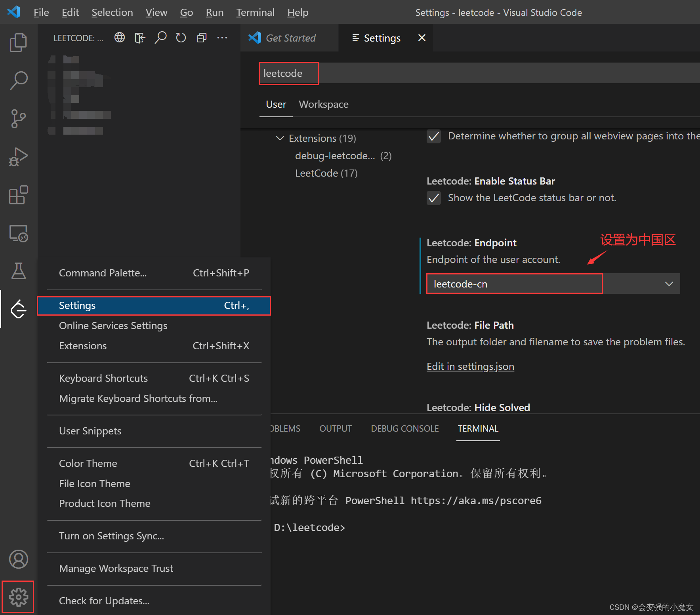Uncheck the group webview pages checkbox
The width and height of the screenshot is (700, 615).
(434, 137)
